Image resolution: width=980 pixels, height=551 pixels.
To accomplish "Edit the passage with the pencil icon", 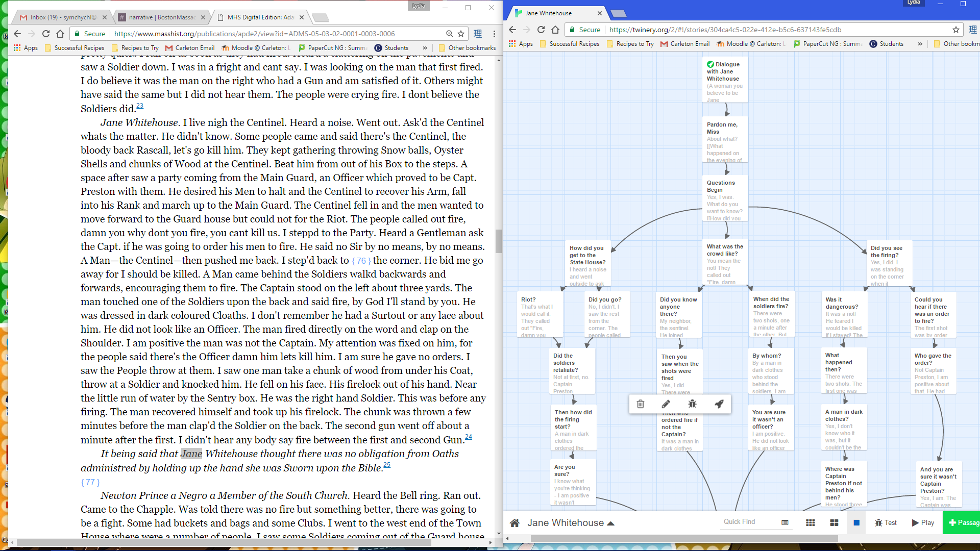I will pyautogui.click(x=666, y=404).
